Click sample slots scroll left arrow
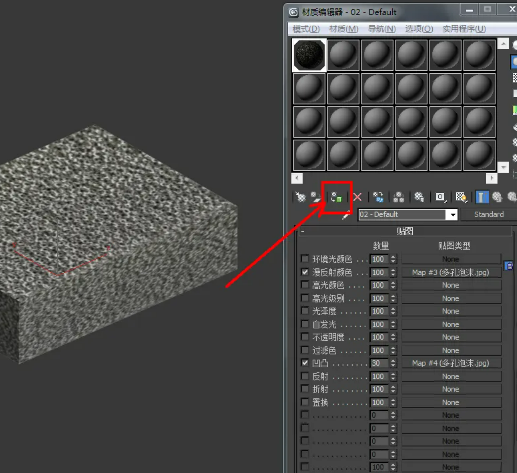The width and height of the screenshot is (517, 473). tap(297, 178)
